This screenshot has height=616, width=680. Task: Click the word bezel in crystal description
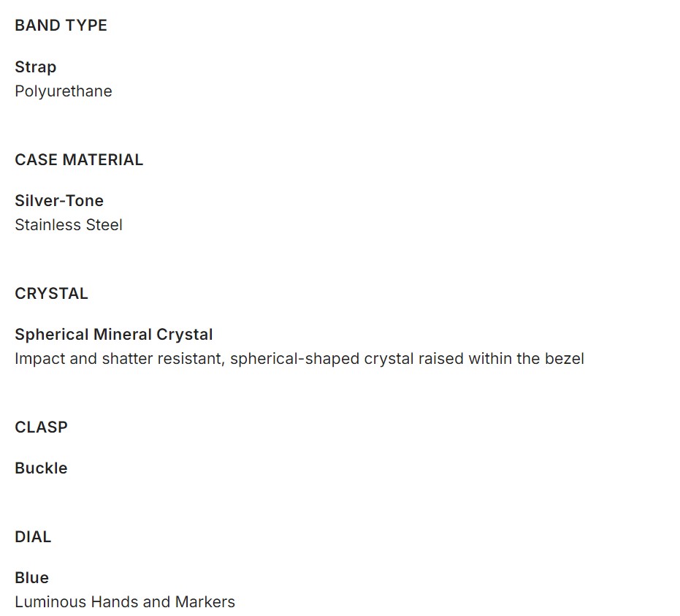click(565, 359)
